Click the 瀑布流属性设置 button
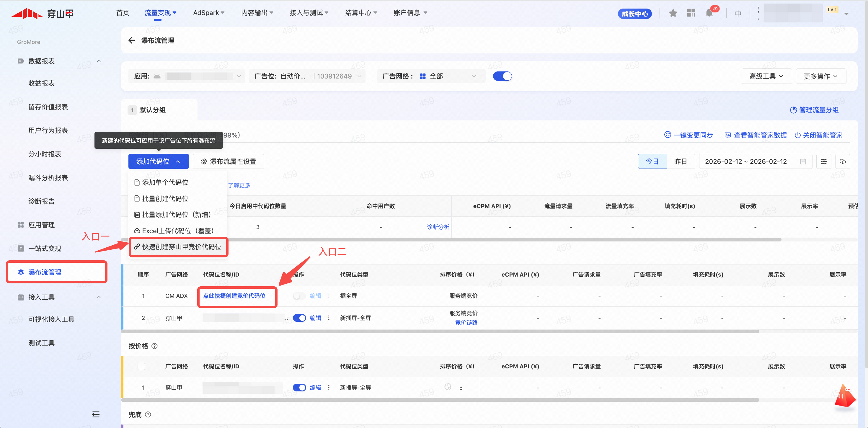 point(229,161)
